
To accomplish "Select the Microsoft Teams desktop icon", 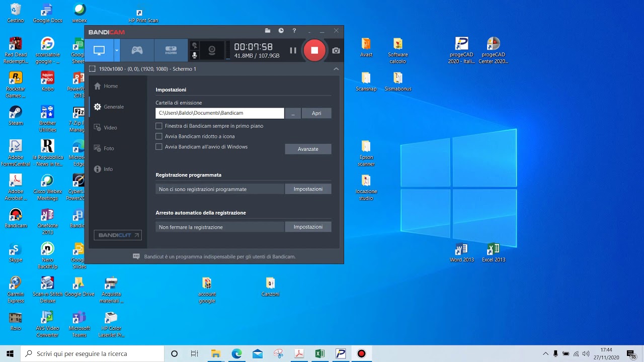I will [79, 324].
